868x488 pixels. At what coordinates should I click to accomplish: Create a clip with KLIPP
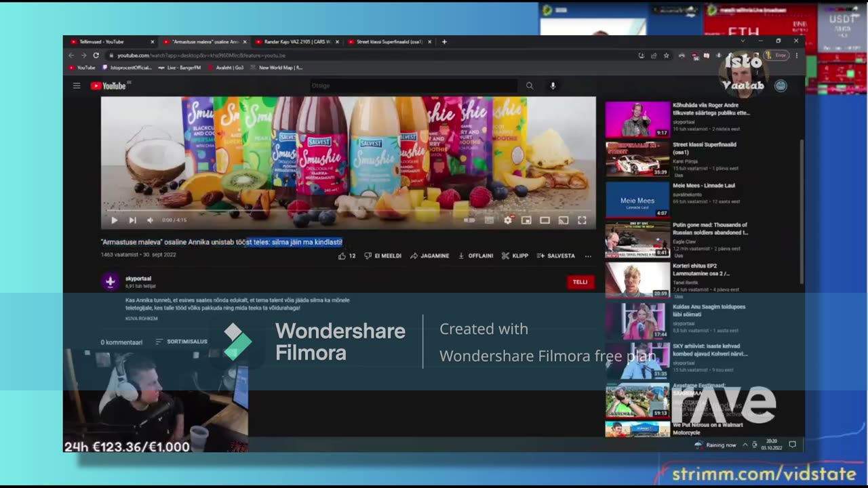click(x=515, y=256)
